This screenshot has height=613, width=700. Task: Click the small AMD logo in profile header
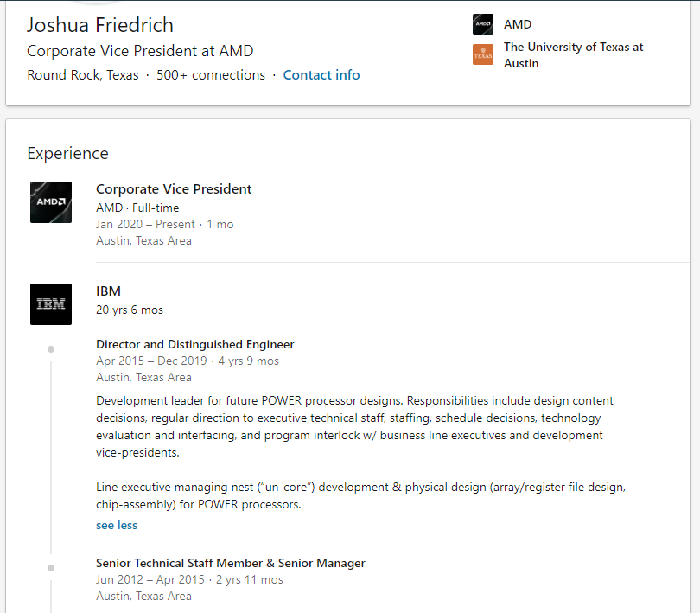point(483,24)
